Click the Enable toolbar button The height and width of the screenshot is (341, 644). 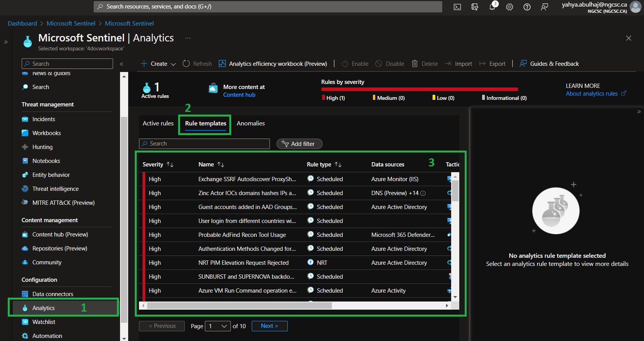coord(355,64)
